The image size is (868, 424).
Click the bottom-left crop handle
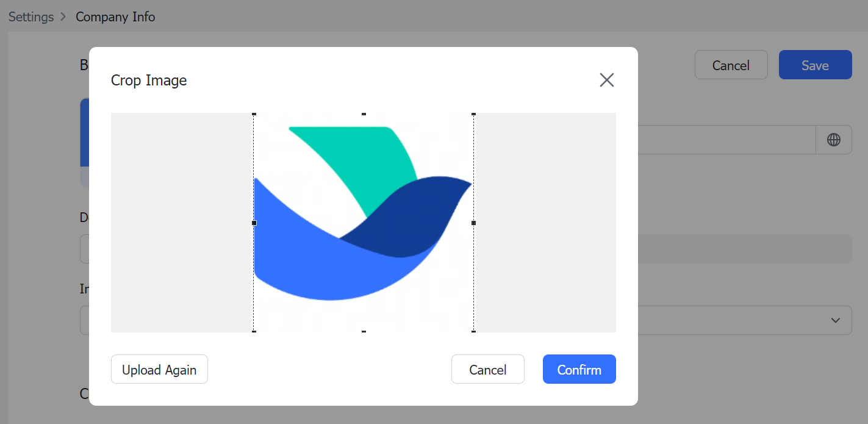[x=254, y=332]
